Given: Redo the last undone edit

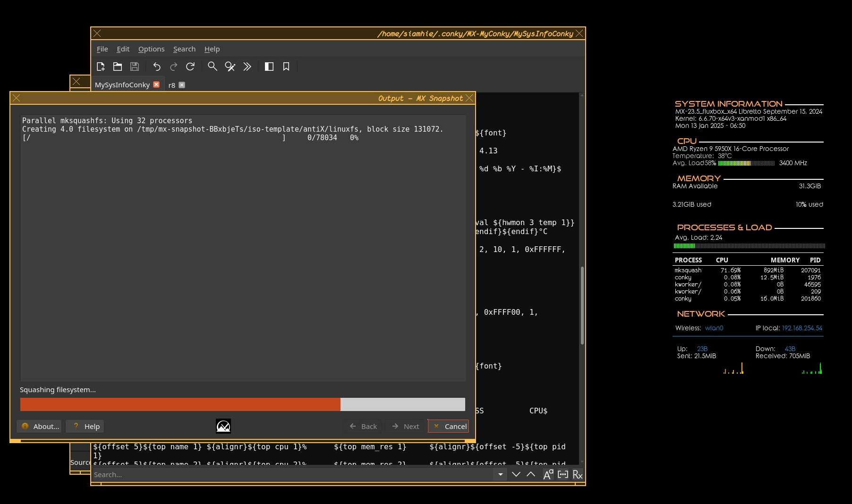Looking at the screenshot, I should 173,67.
